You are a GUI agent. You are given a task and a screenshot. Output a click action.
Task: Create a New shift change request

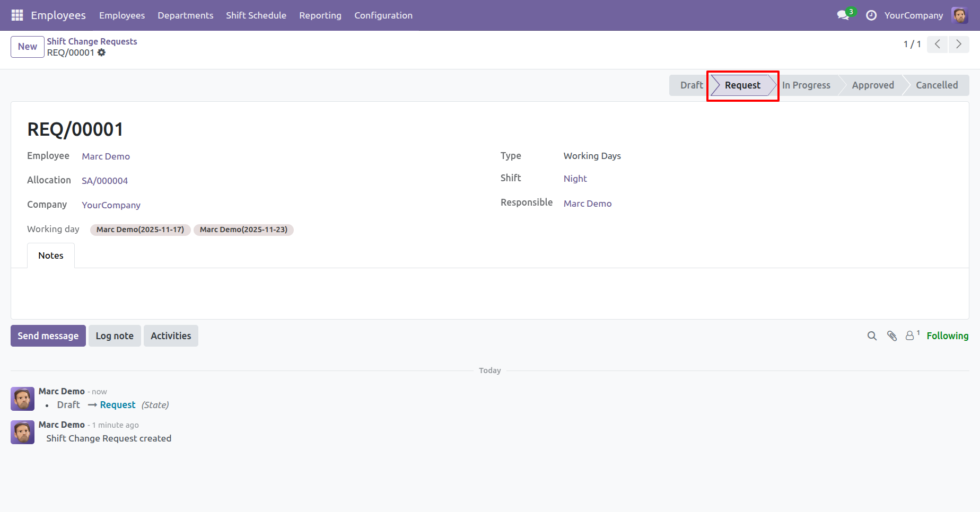click(28, 47)
